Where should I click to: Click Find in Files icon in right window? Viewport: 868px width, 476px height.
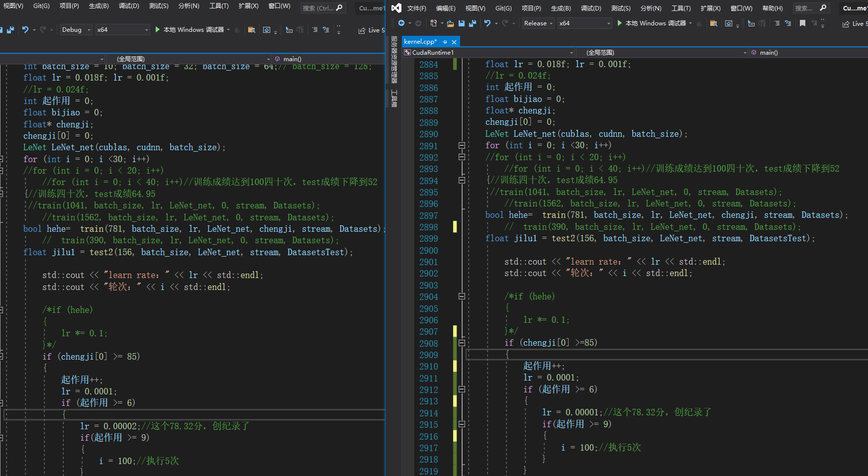pyautogui.click(x=713, y=23)
